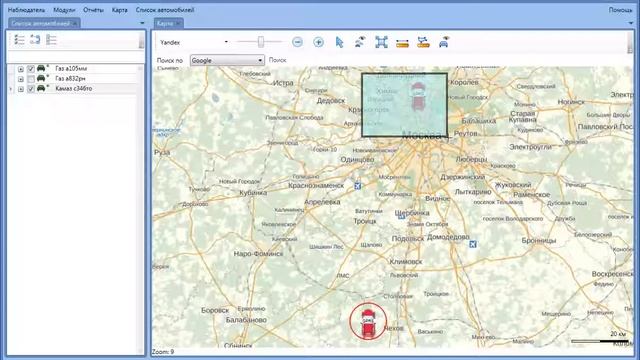640x360 pixels.
Task: Click the Zoom: 9 status text
Action: [x=163, y=352]
